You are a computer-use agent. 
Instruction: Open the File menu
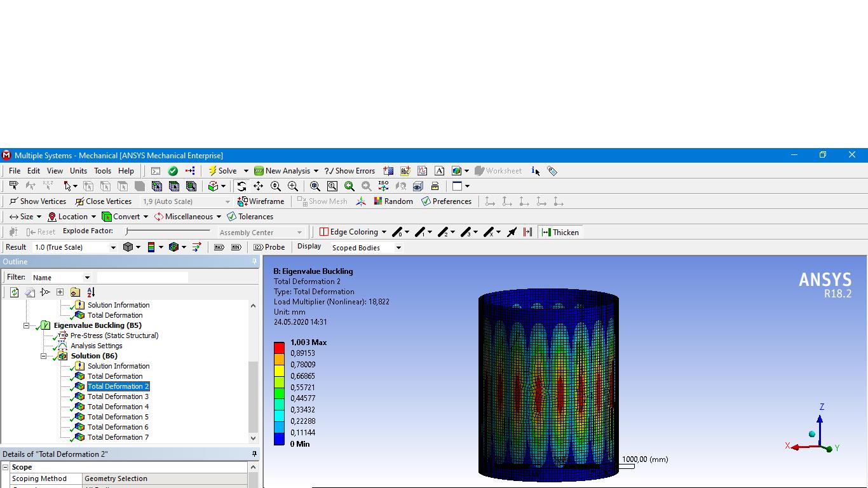pyautogui.click(x=15, y=171)
